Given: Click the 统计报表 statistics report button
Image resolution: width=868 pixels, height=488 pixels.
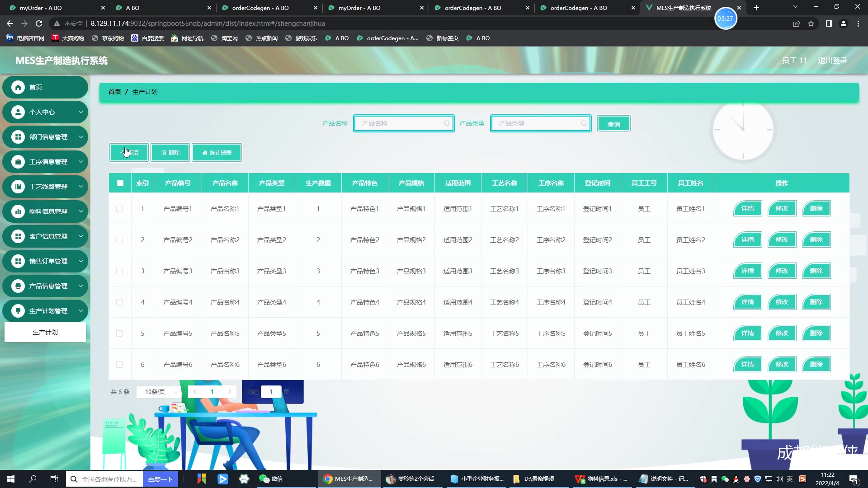Looking at the screenshot, I should [217, 153].
